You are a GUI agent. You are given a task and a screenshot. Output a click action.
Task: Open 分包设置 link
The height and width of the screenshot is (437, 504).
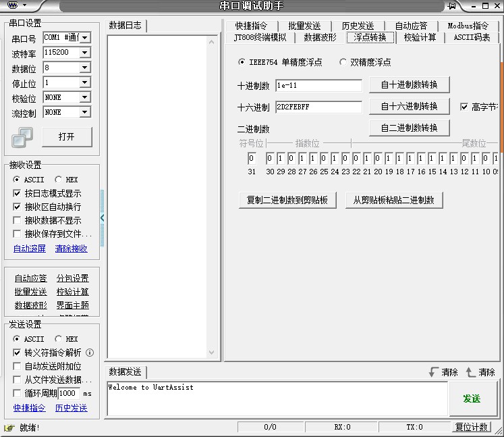[73, 278]
